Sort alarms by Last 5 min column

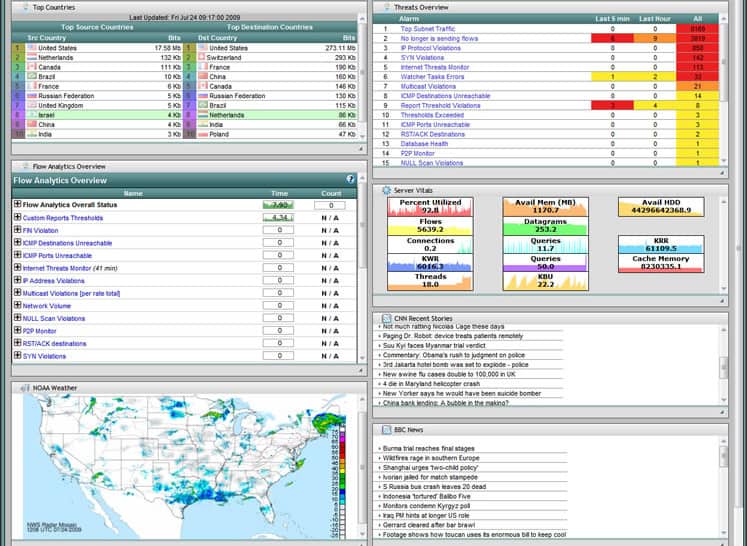click(612, 19)
